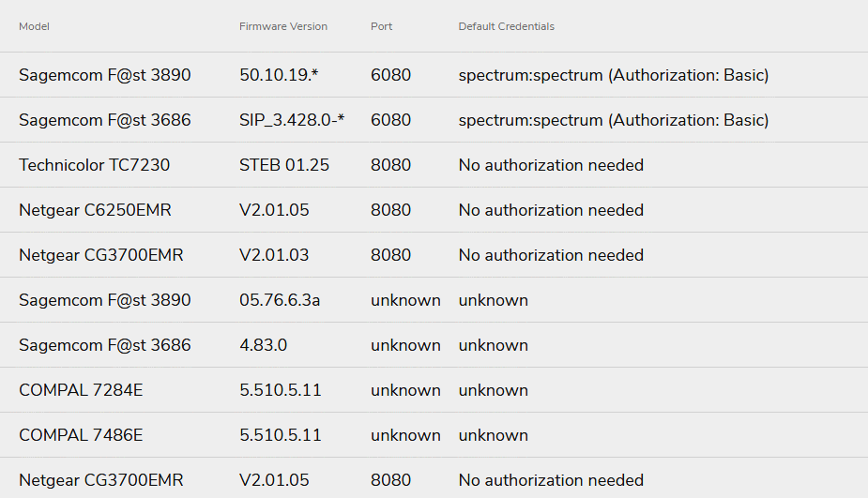Viewport: 868px width, 498px height.
Task: Click the COMPAL 7486E model name
Action: click(81, 435)
